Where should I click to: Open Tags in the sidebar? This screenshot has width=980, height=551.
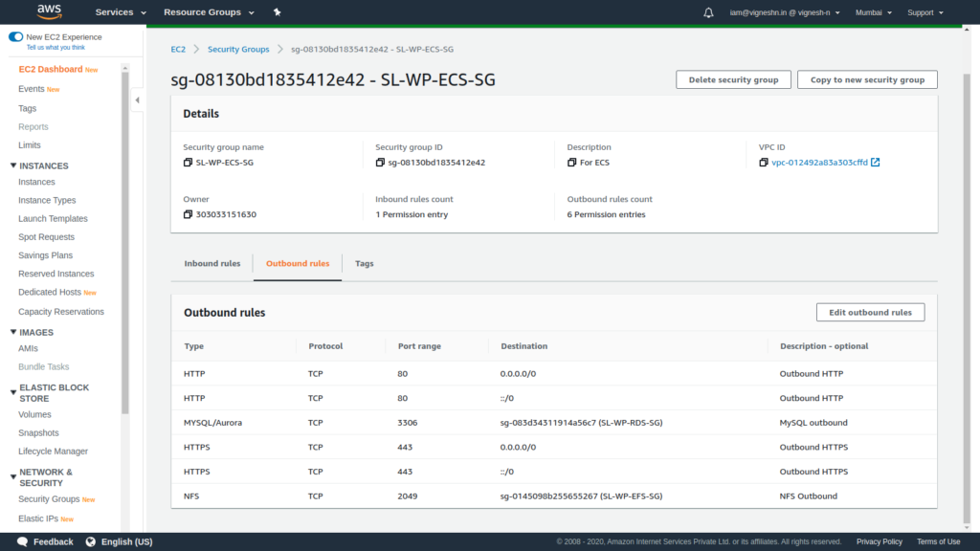click(x=28, y=109)
